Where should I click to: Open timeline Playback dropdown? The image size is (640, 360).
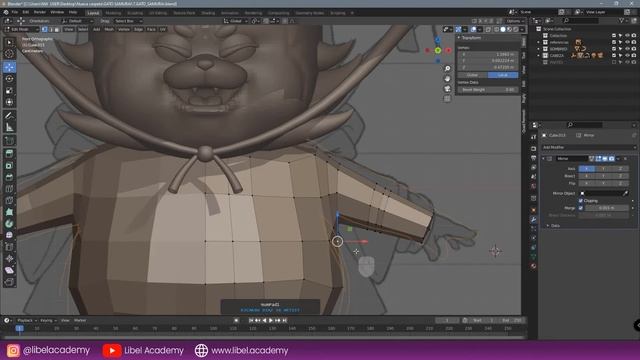(27, 321)
